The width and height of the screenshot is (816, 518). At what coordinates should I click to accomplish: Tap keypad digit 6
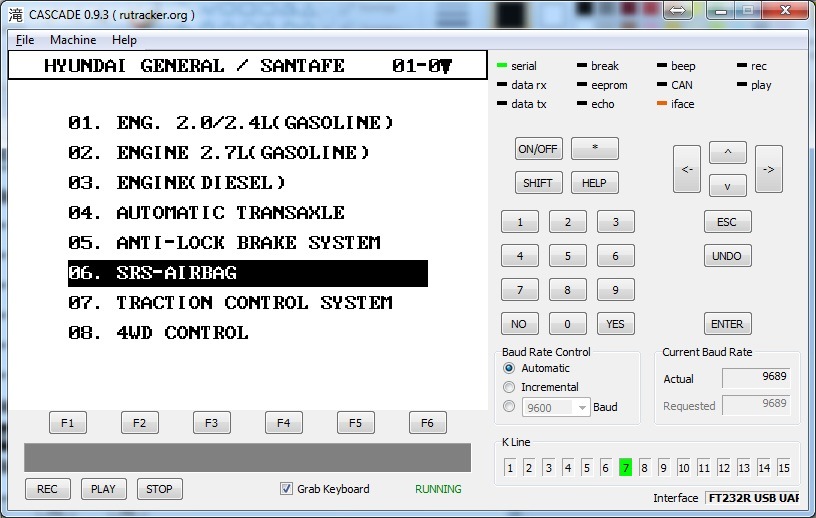pyautogui.click(x=616, y=256)
